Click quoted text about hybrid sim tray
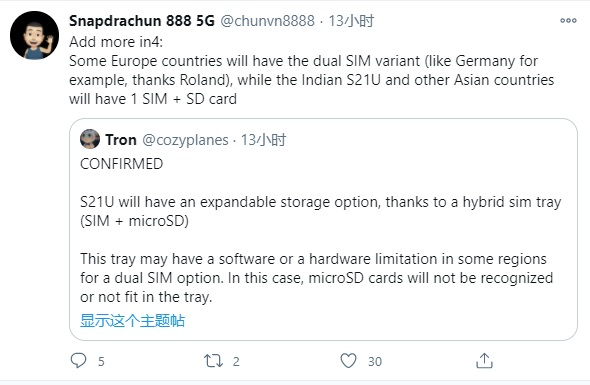Screen dimensions: 590x385 [321, 212]
